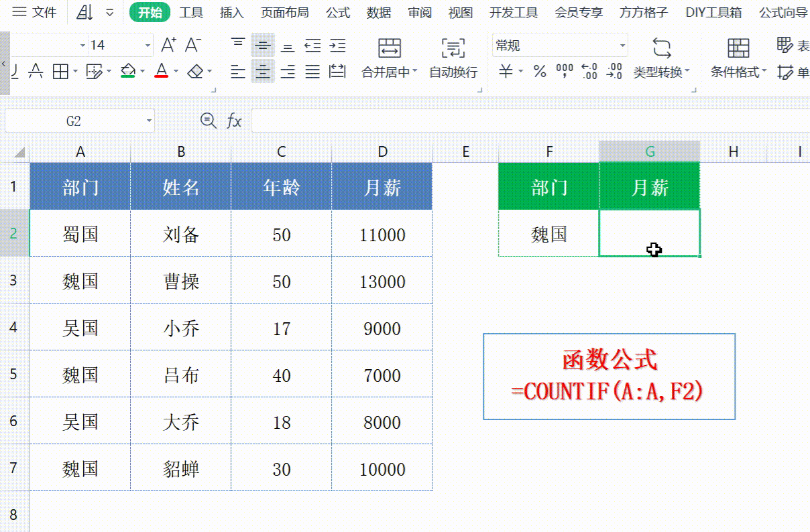Viewport: 810px width, 532px height.
Task: Apply percent style format
Action: click(x=540, y=71)
